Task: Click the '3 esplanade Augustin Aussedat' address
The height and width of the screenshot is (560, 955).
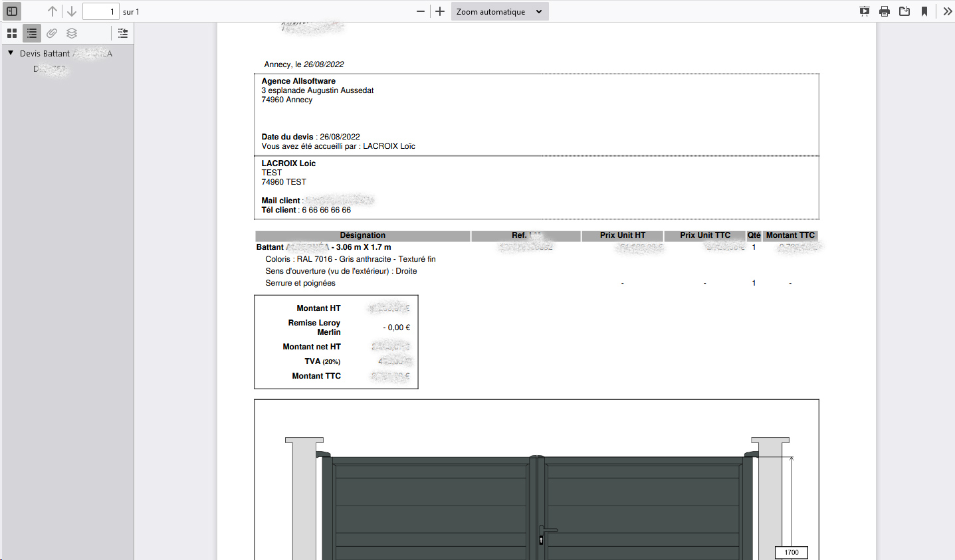Action: click(318, 90)
